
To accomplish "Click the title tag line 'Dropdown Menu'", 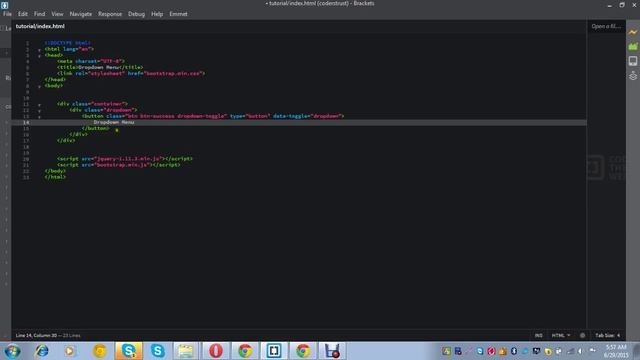I will 100,67.
